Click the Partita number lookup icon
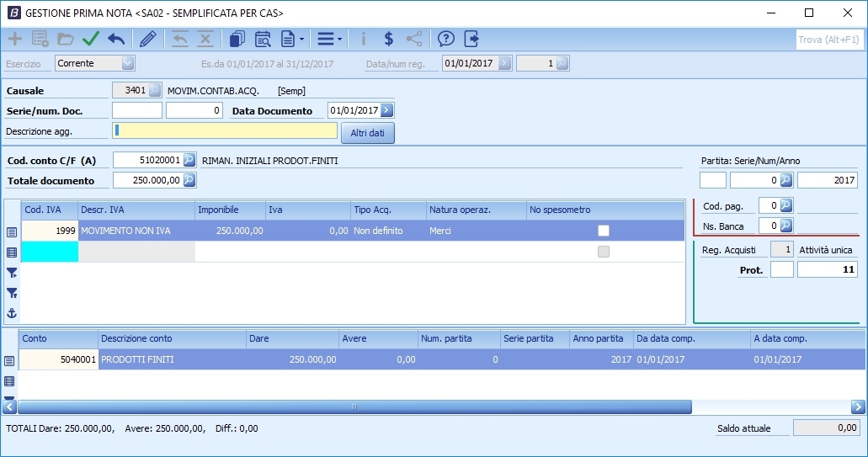 click(x=786, y=180)
